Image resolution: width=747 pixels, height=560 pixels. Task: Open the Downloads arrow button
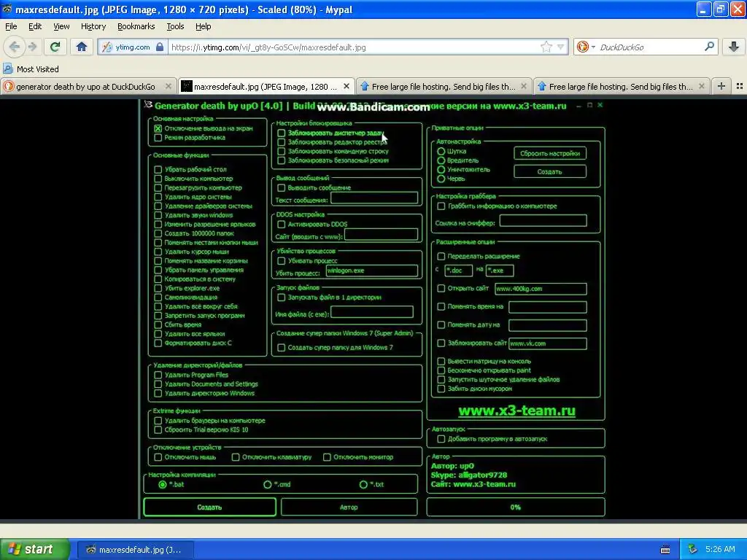(734, 47)
